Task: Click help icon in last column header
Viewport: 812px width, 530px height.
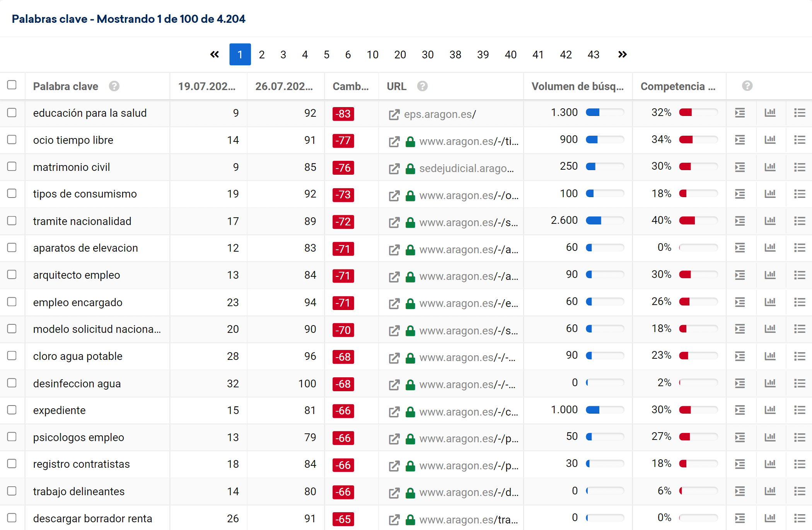Action: click(x=747, y=86)
